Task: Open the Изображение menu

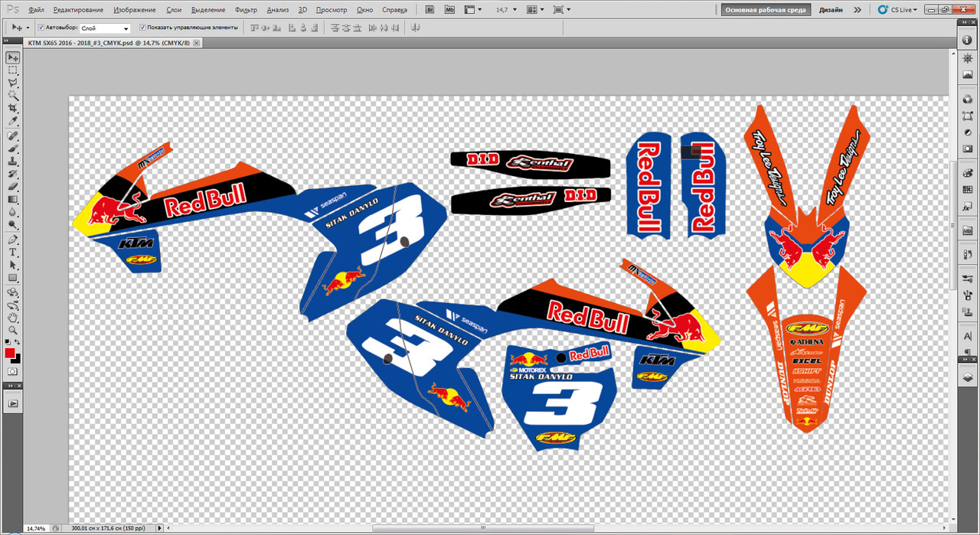Action: click(x=135, y=10)
